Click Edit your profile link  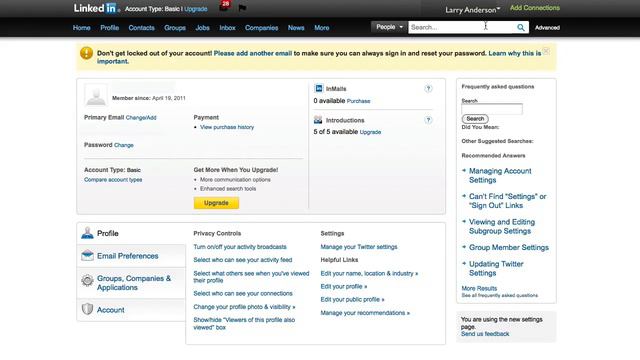pos(344,287)
